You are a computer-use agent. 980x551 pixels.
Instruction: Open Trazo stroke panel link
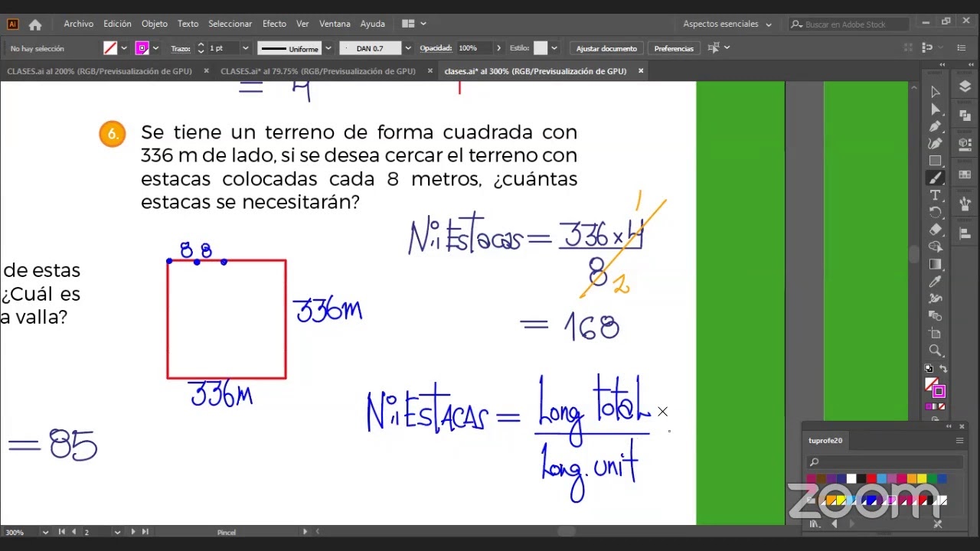(181, 48)
